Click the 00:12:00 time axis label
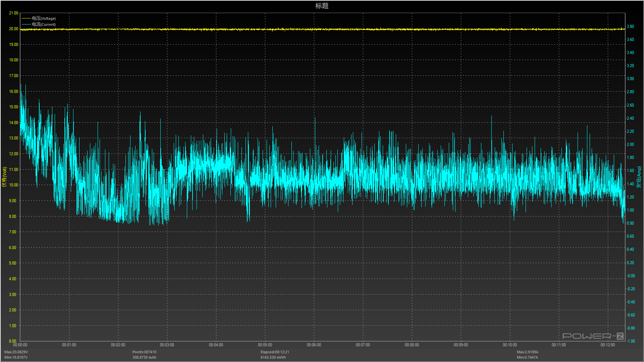This screenshot has width=644, height=362. tap(608, 345)
